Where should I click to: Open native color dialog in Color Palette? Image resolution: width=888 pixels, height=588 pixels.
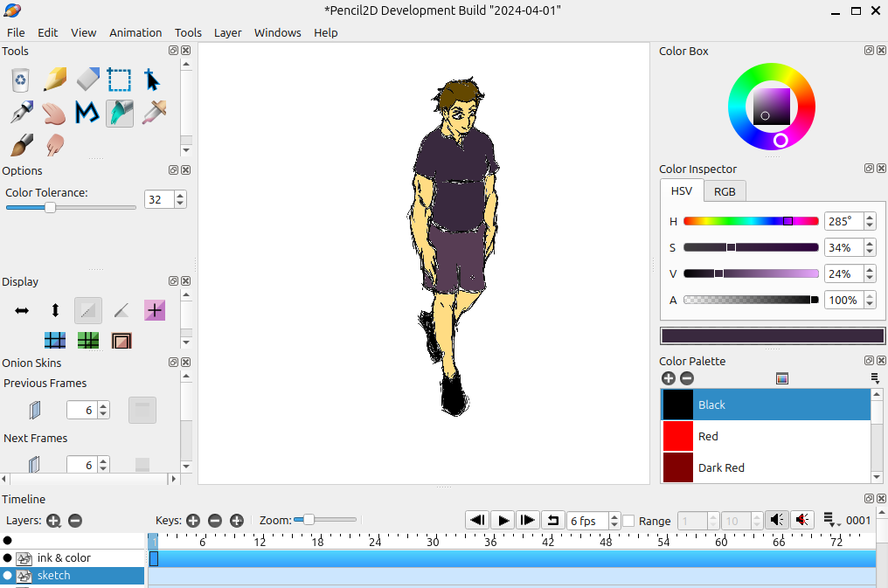(x=782, y=378)
